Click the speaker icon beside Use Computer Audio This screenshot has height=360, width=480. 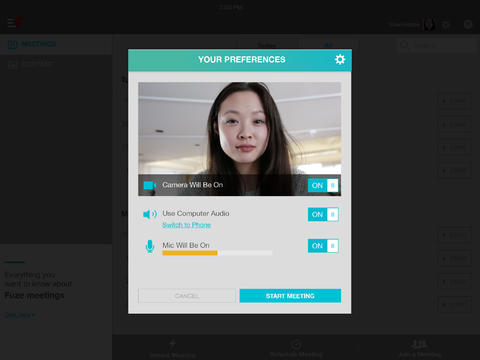click(x=150, y=214)
